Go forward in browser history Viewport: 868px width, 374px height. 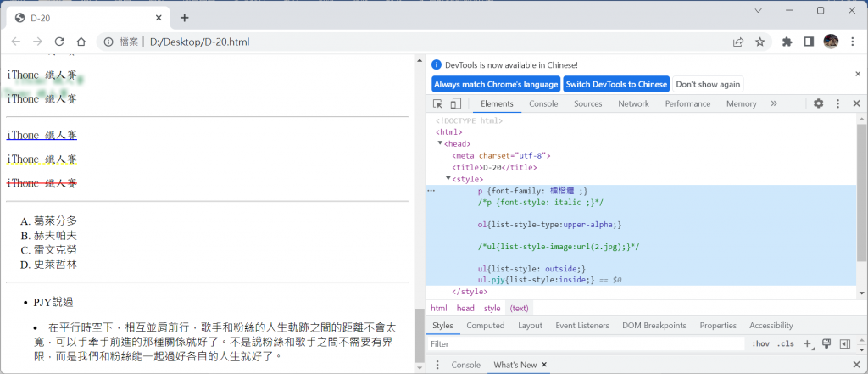point(37,42)
